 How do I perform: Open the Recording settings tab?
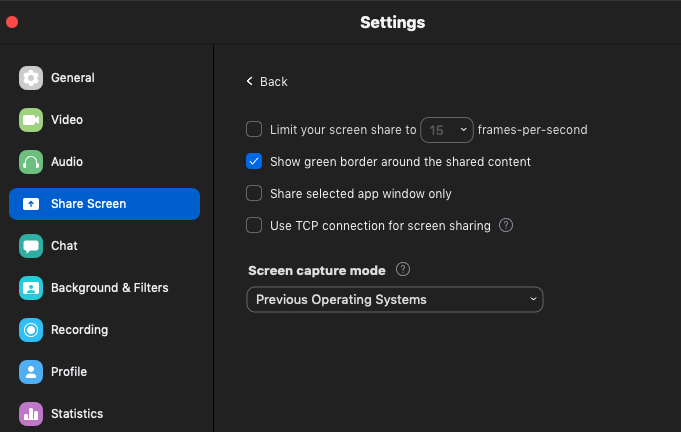[79, 330]
